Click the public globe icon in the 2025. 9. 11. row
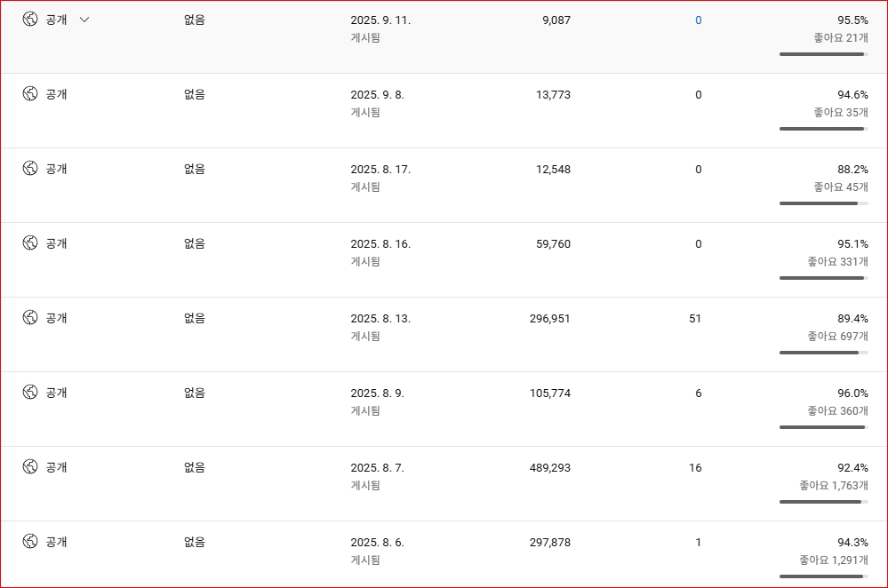The width and height of the screenshot is (888, 588). coord(30,20)
